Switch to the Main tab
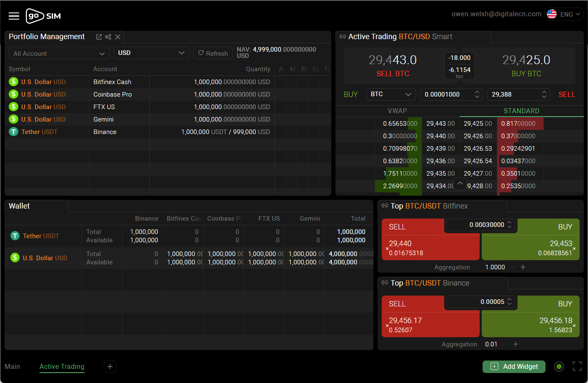This screenshot has width=588, height=383. (12, 366)
